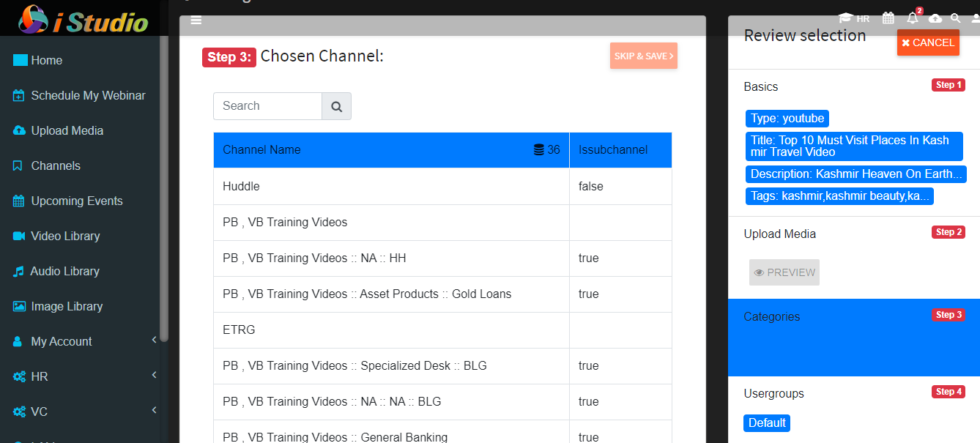Select the 'PB , VB Training Videos' row
The height and width of the screenshot is (443, 980).
442,222
